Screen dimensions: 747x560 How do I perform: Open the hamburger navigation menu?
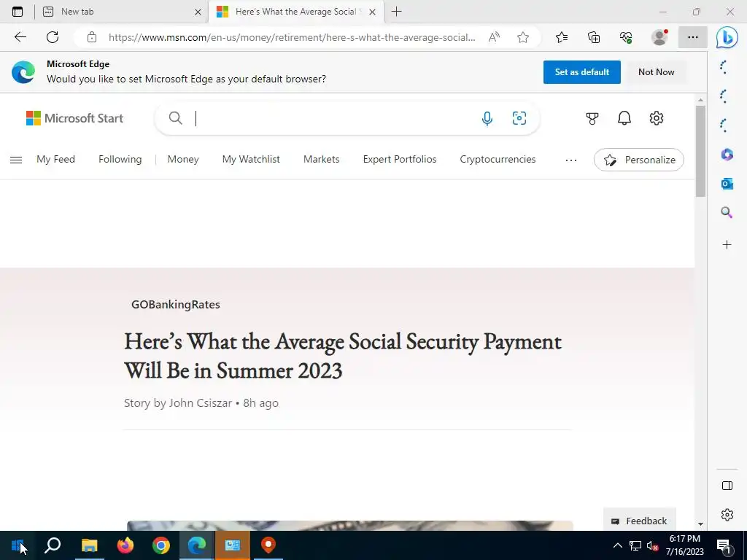pos(16,160)
